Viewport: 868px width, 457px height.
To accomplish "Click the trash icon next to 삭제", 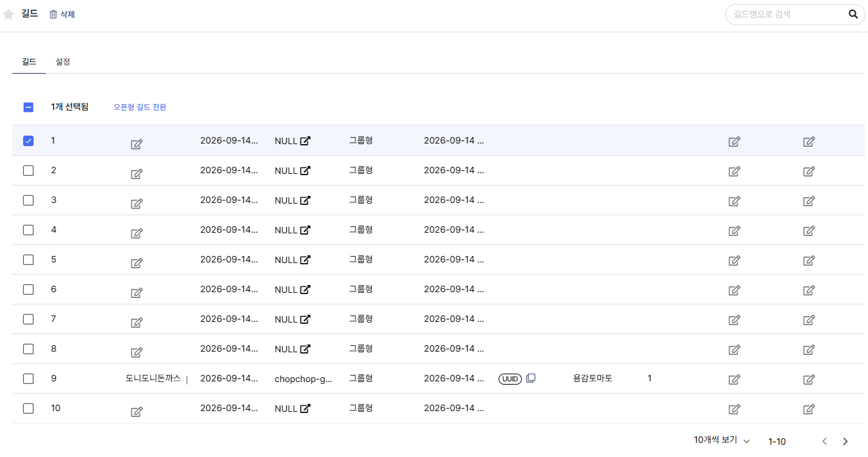I will coord(54,14).
